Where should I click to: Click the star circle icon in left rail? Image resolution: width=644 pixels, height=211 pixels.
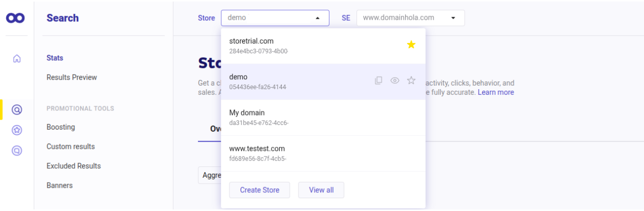[17, 130]
